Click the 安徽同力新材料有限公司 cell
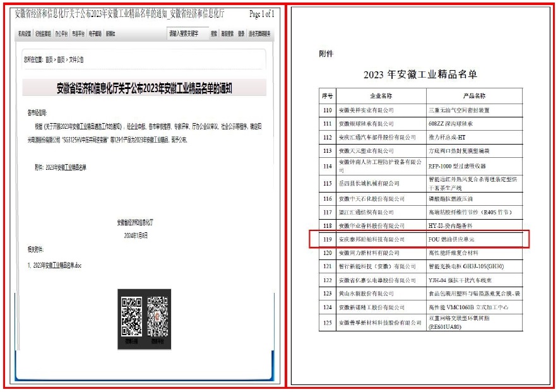The height and width of the screenshot is (392, 558). (381, 253)
